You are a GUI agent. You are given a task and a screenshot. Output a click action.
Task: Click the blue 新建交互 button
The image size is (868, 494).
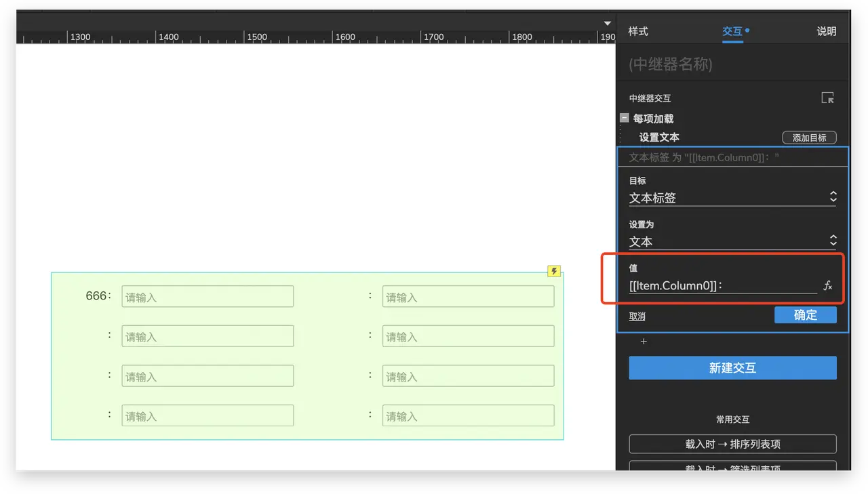tap(732, 368)
